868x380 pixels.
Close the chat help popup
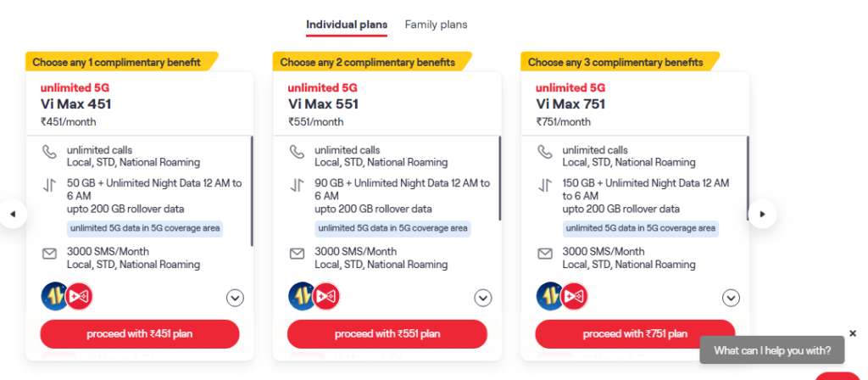click(x=853, y=333)
